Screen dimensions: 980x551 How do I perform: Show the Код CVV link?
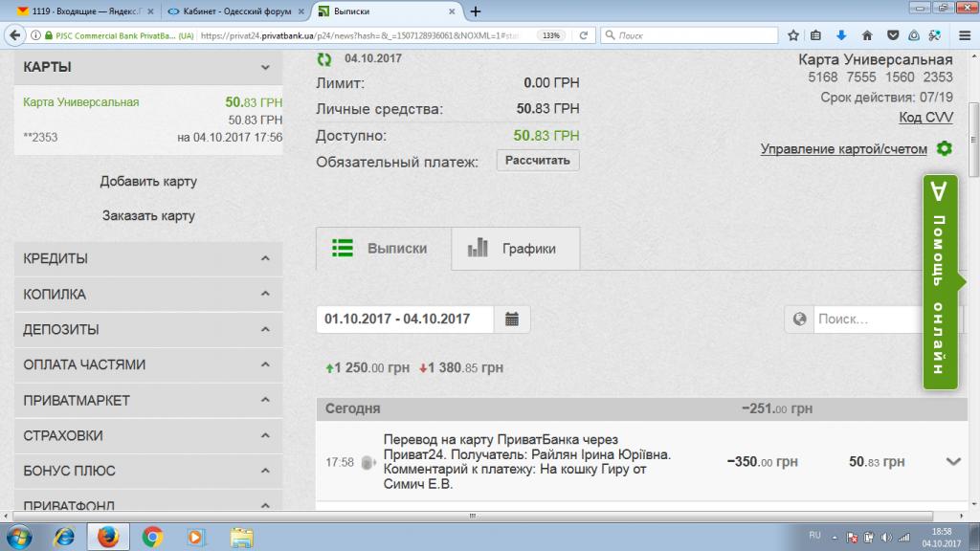point(925,118)
